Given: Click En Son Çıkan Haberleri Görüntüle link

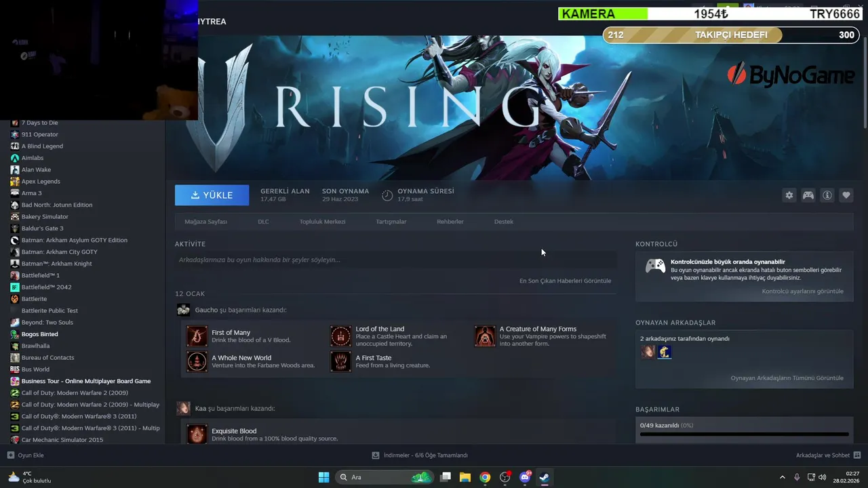Looking at the screenshot, I should point(565,281).
